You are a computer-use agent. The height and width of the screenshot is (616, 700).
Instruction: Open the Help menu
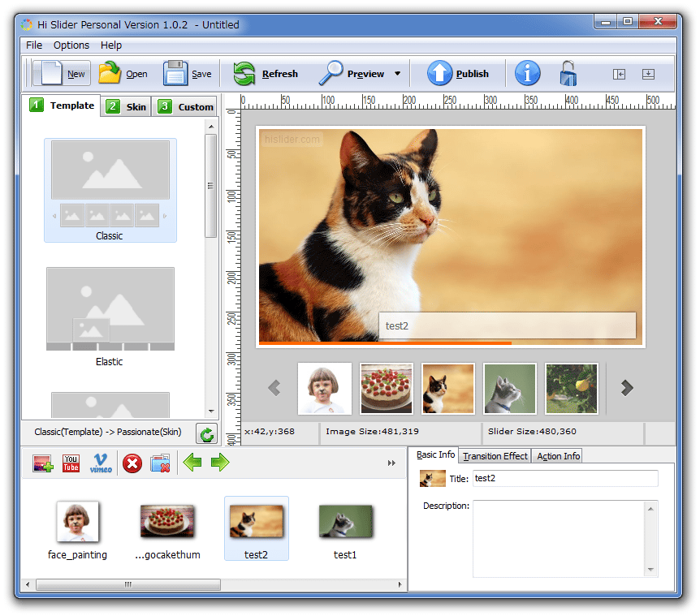[x=110, y=45]
